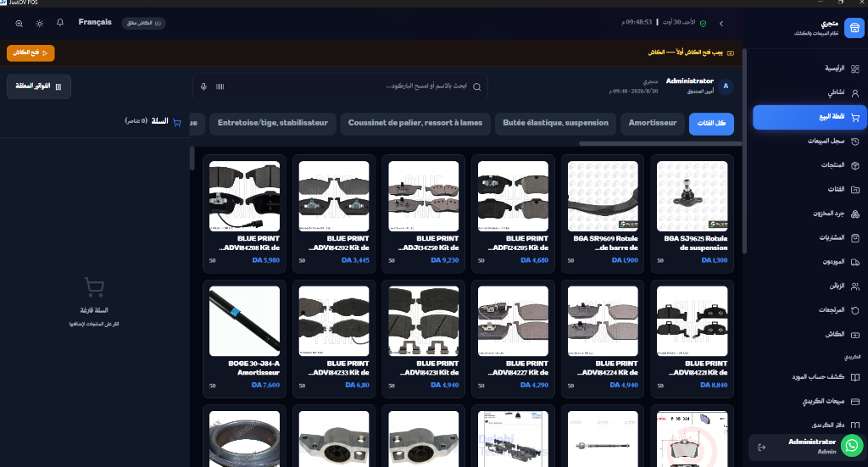Click the 'جرد المخزون' inventory icon
This screenshot has height=467, width=868.
point(854,214)
